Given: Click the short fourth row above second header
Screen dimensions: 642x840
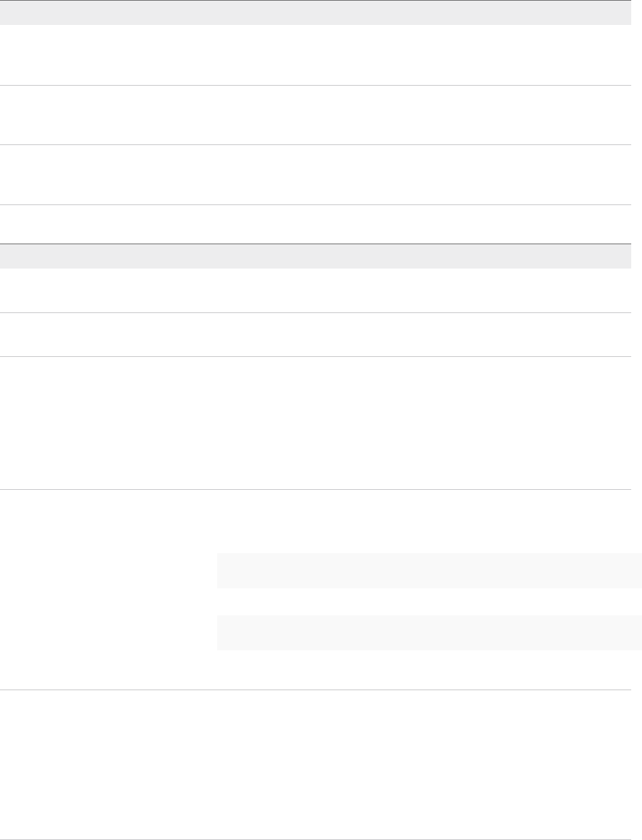Looking at the screenshot, I should point(316,223).
